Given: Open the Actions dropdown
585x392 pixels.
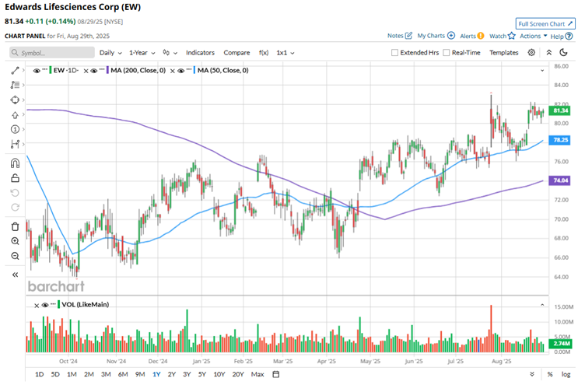Looking at the screenshot, I should click(533, 36).
